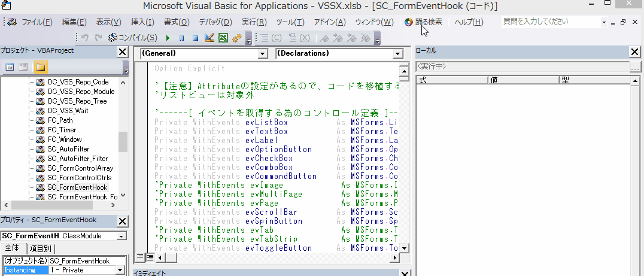Screen dimensions: 644x276
Task: Click the Excel icon in the toolbar
Action: tap(223, 38)
